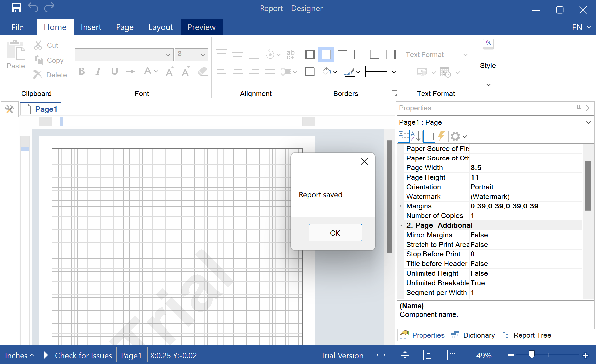
Task: Click the alphabetical sort properties icon
Action: [x=416, y=136]
